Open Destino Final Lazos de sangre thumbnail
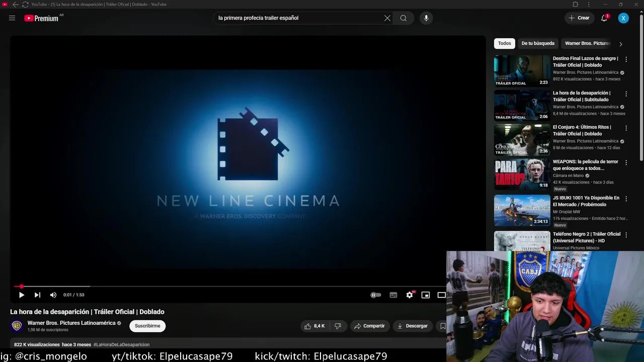The width and height of the screenshot is (644, 362). (522, 71)
